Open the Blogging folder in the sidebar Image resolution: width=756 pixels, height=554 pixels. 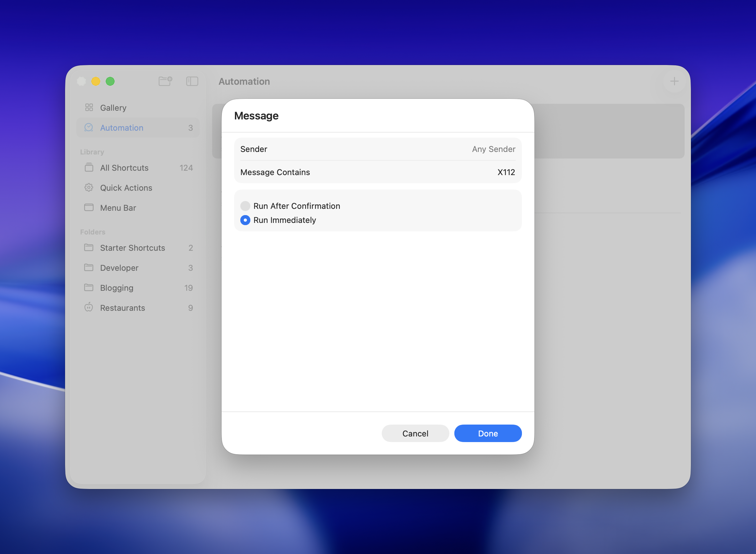(116, 288)
